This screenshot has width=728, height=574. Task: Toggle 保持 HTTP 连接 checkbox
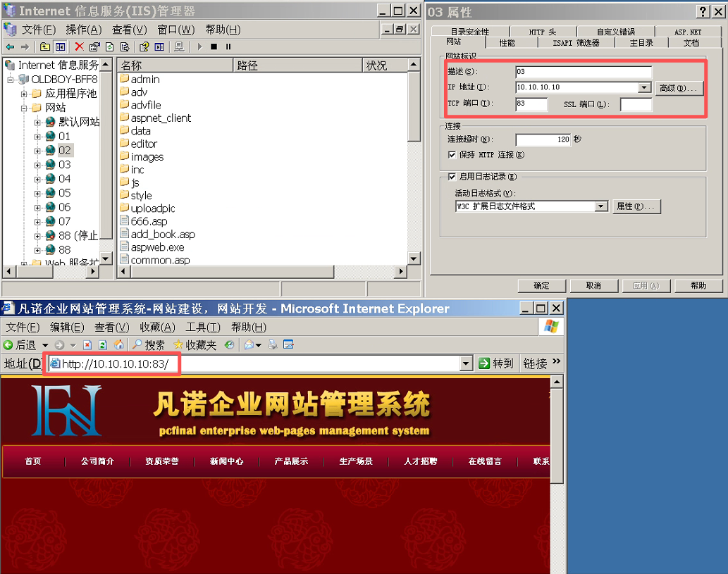[x=452, y=154]
